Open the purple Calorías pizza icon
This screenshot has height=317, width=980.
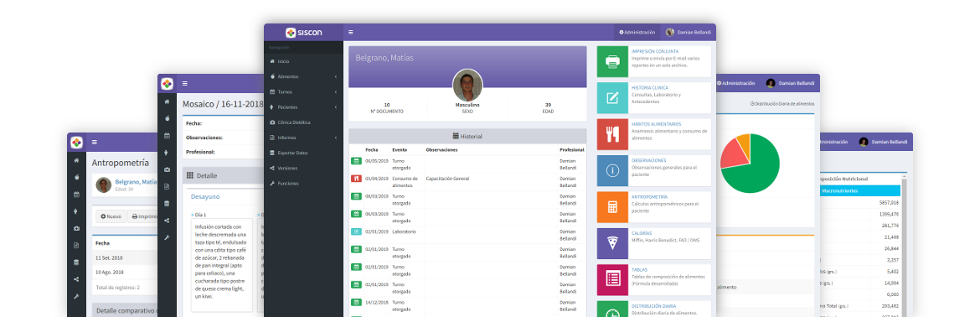612,243
